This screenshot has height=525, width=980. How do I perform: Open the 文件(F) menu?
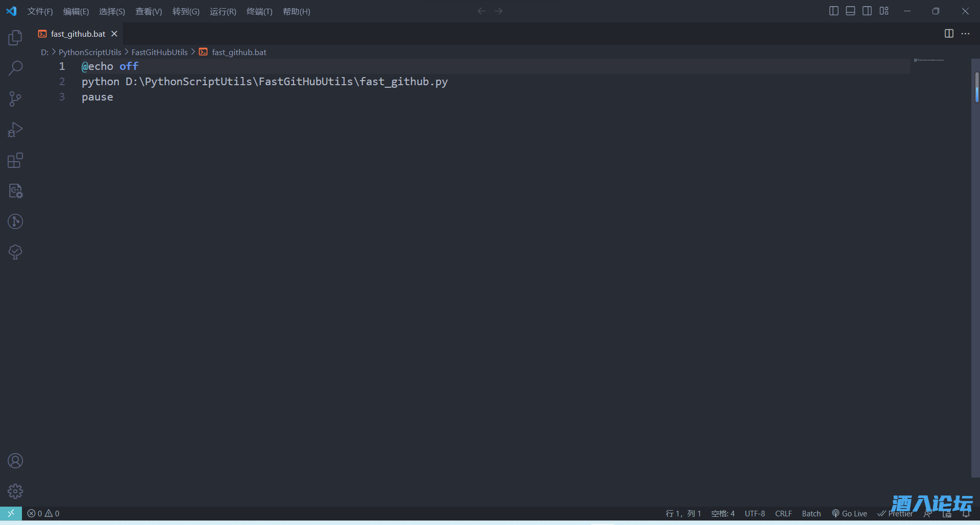(x=40, y=11)
